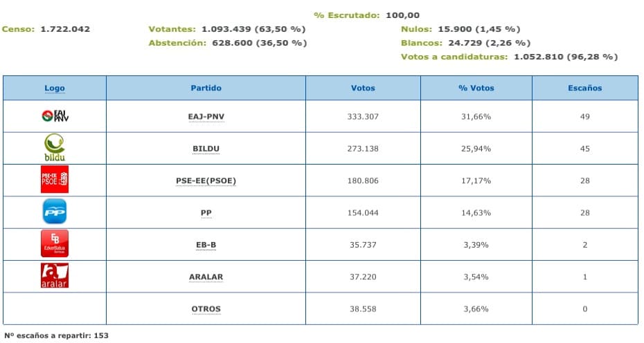Image resolution: width=644 pixels, height=343 pixels.
Task: Click the EAJ-PNV party logo
Action: pyautogui.click(x=55, y=116)
